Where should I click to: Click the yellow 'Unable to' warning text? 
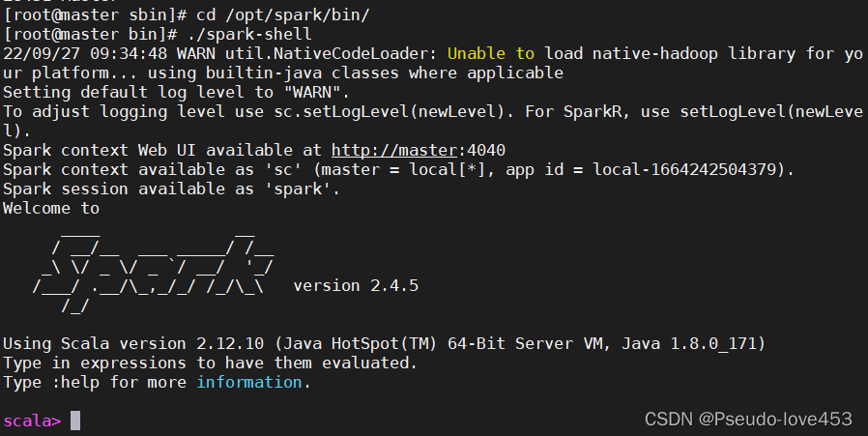(x=491, y=54)
